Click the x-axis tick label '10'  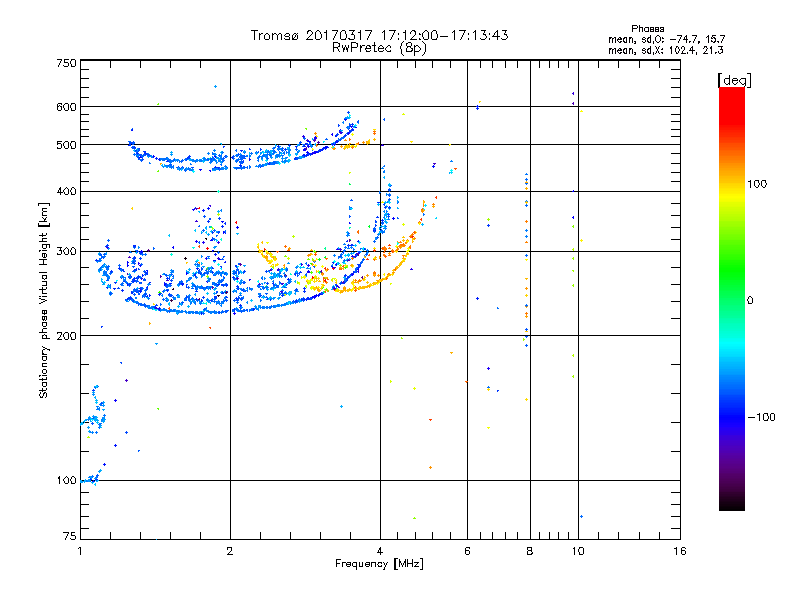point(578,551)
